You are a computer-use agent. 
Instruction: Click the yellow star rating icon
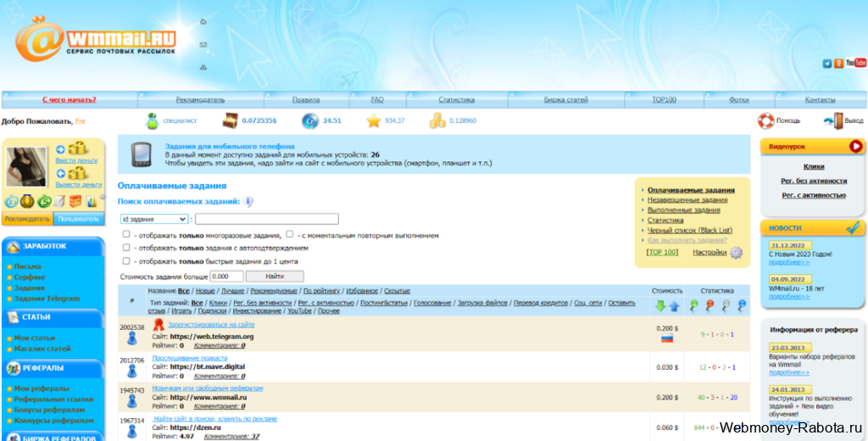click(x=374, y=120)
